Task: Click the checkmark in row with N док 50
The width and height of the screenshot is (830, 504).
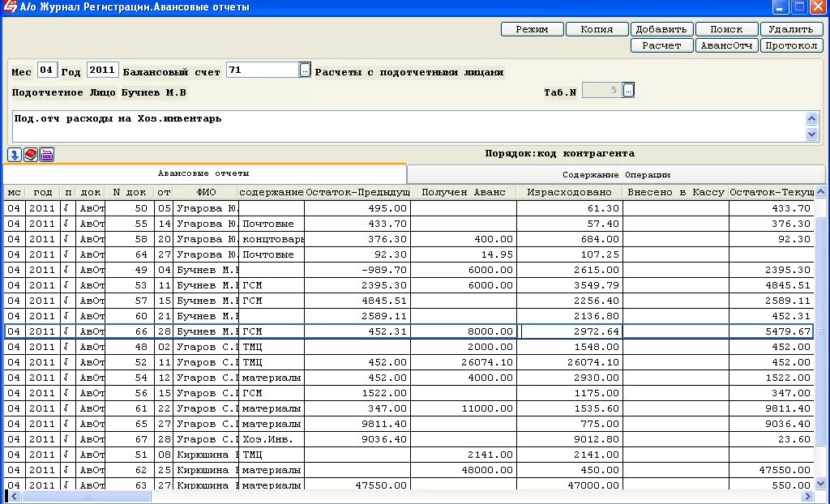Action: [x=68, y=208]
